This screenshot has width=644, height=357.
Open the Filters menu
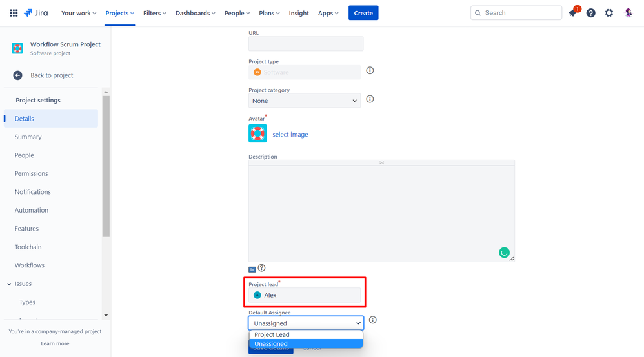click(154, 13)
